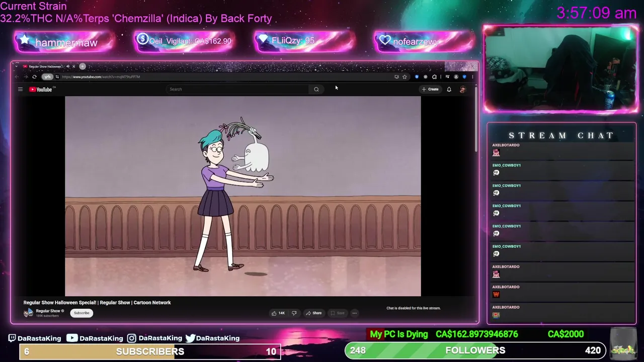
Task: Click the STREAM CHAT header
Action: tap(561, 136)
